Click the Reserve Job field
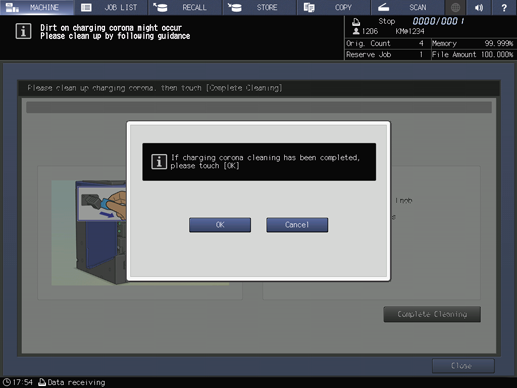The height and width of the screenshot is (388, 517). [387, 55]
